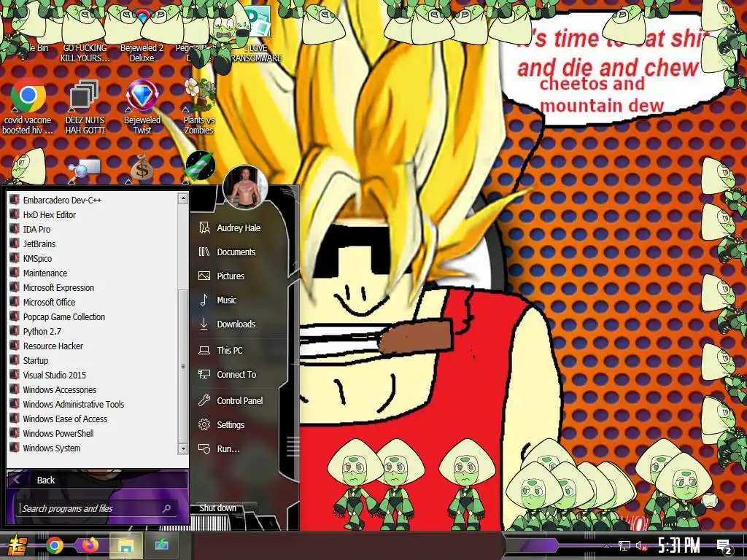The width and height of the screenshot is (747, 560).
Task: Open the Run... dialog from Start menu
Action: (228, 449)
